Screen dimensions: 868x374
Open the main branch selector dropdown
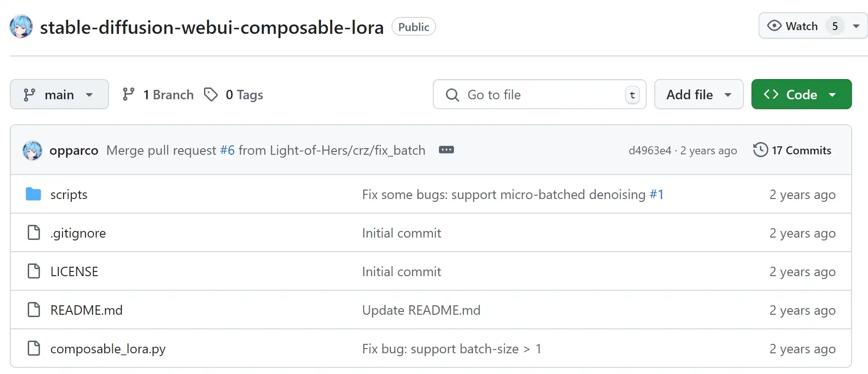(x=59, y=95)
